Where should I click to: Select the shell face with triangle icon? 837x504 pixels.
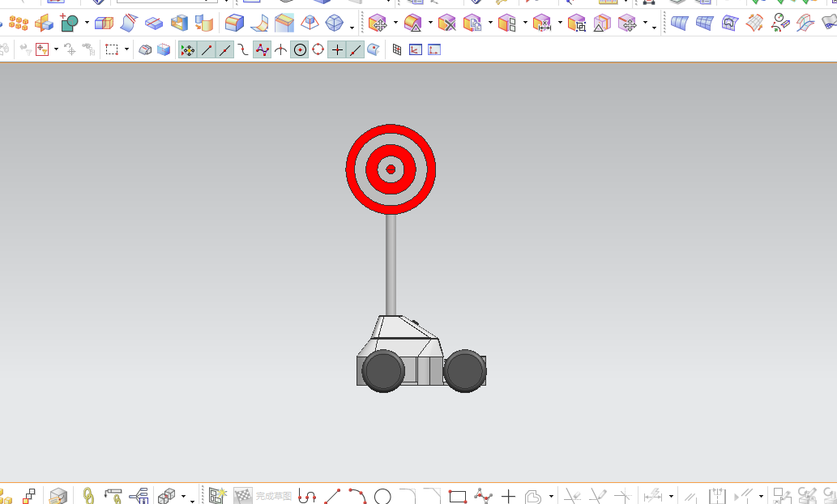(602, 23)
